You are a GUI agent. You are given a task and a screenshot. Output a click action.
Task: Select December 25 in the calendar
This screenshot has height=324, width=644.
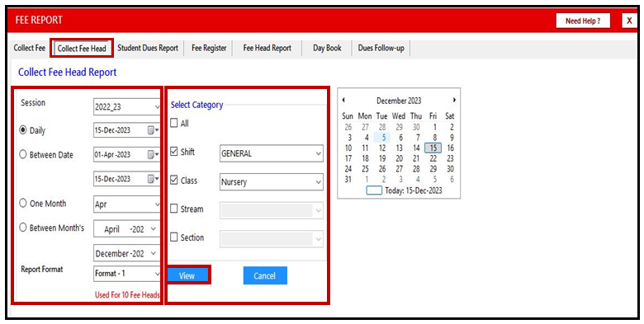(365, 169)
